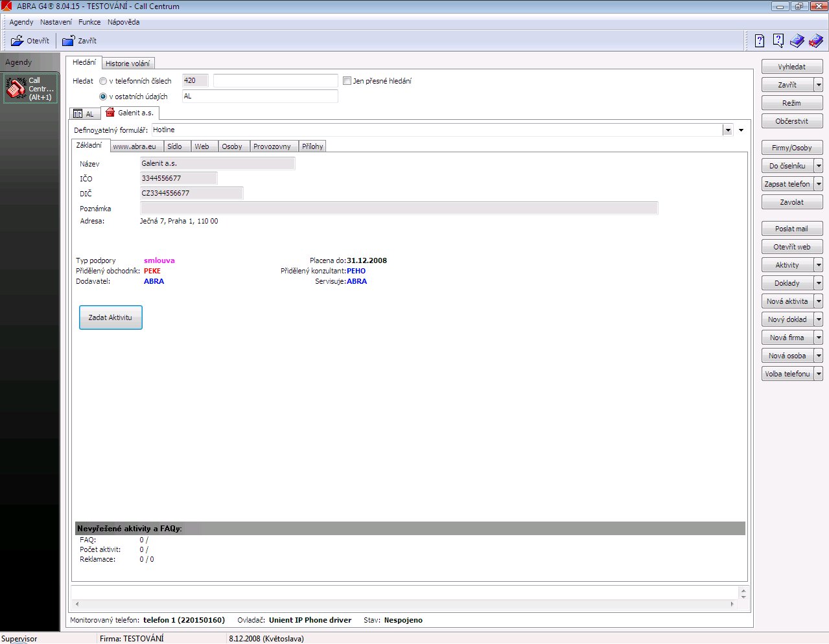Enable 'Jen přesné hledání' checkbox
Image resolution: width=829 pixels, height=644 pixels.
coord(347,81)
